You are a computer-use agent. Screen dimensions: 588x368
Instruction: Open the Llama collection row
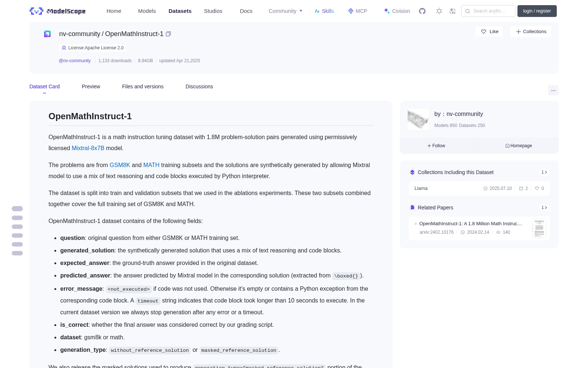pyautogui.click(x=479, y=188)
